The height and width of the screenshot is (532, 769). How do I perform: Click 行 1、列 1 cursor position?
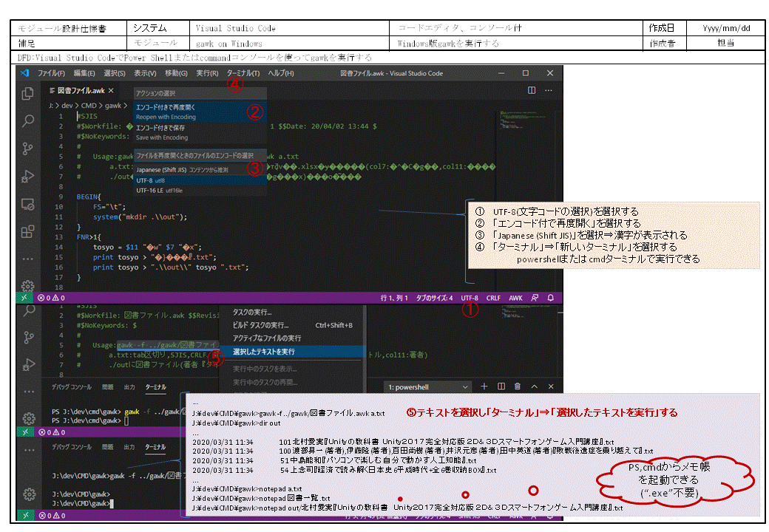[x=394, y=298]
